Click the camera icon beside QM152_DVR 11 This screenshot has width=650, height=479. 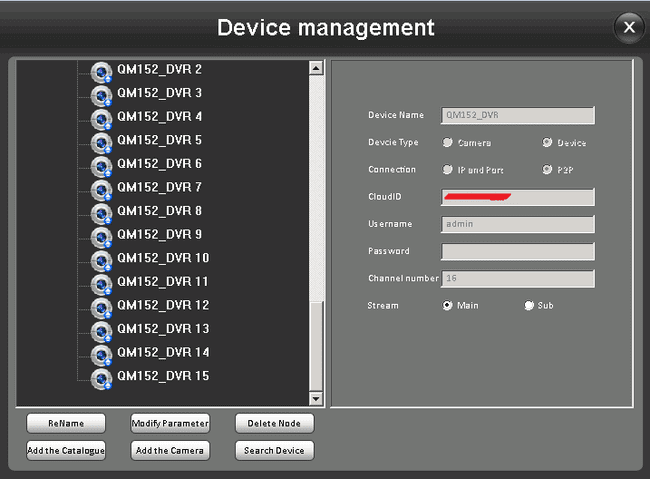pyautogui.click(x=101, y=283)
